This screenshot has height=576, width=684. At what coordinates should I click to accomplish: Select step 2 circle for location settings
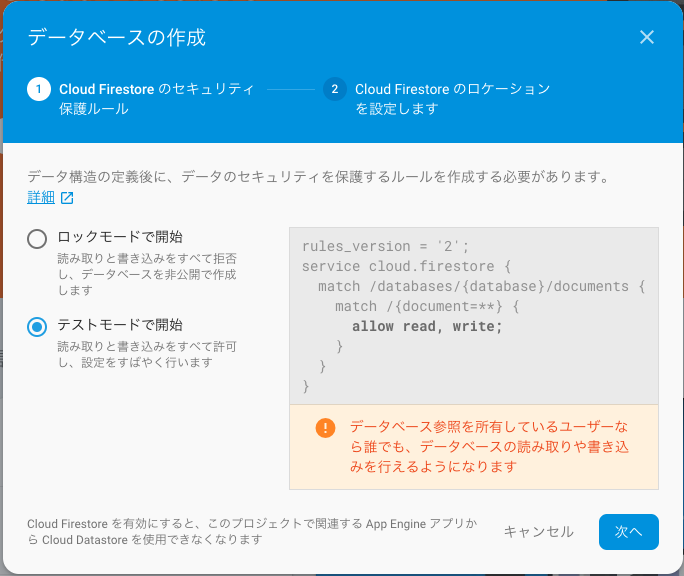(335, 89)
